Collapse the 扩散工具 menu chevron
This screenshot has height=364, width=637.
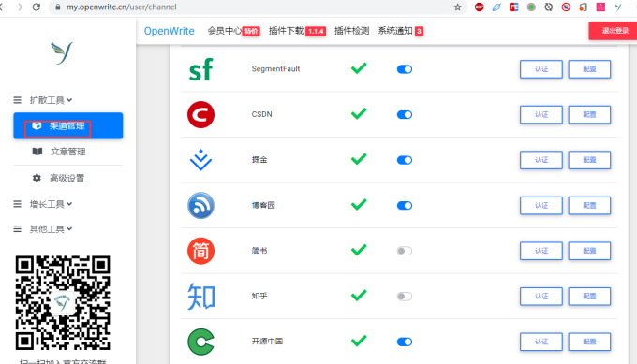(69, 100)
